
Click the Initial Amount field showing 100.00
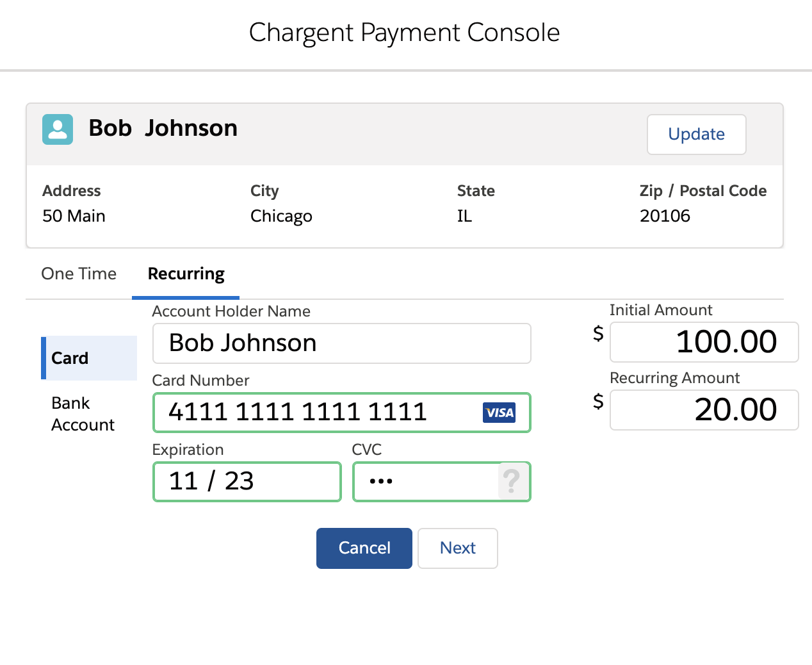(x=703, y=342)
